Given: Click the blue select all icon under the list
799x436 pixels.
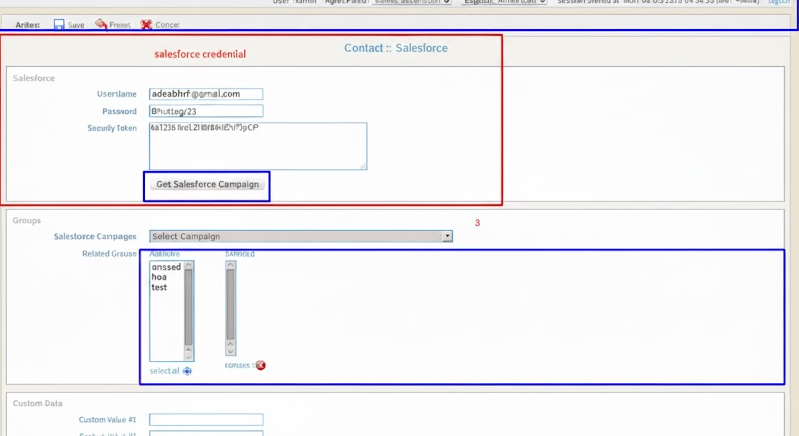Looking at the screenshot, I should point(187,371).
